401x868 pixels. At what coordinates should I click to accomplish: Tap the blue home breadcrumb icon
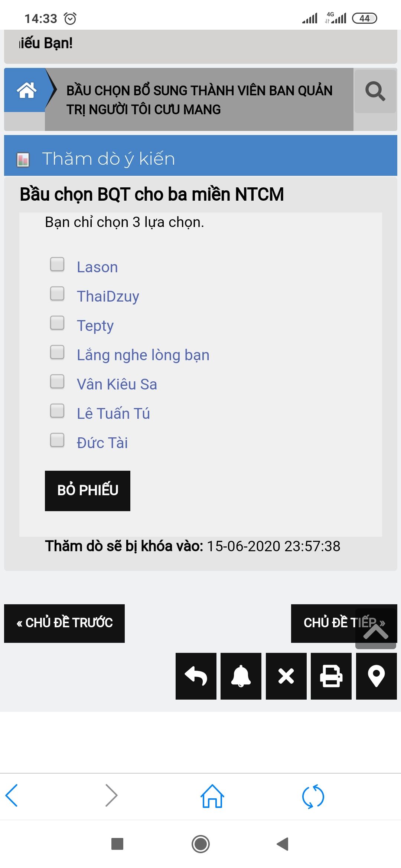pos(27,90)
